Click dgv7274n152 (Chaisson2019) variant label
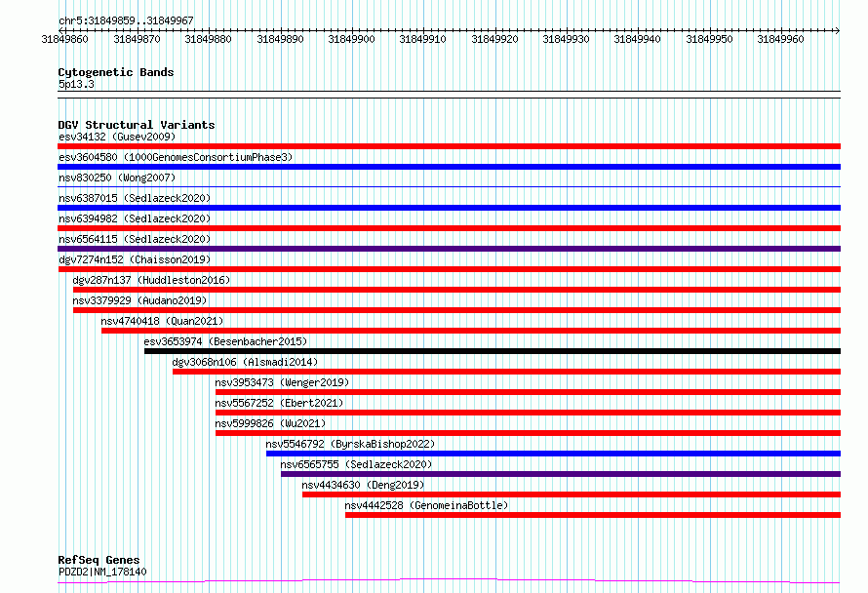Viewport: 868px width, 593px height. click(x=135, y=259)
